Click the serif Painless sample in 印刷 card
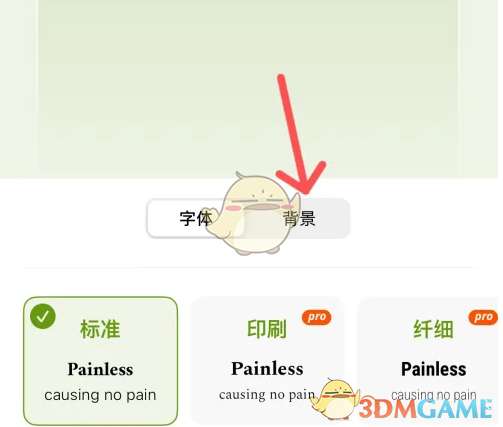The height and width of the screenshot is (427, 503). pos(267,369)
